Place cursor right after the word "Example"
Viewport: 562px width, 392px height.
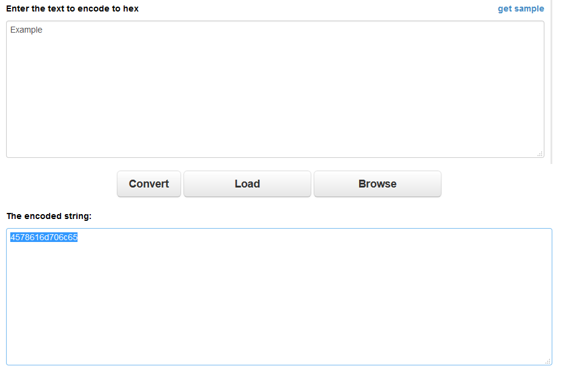pyautogui.click(x=43, y=30)
